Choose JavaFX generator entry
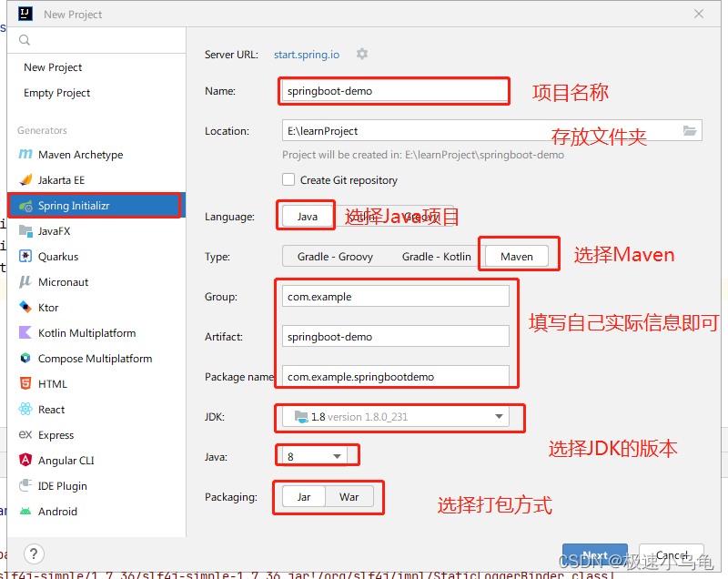The width and height of the screenshot is (728, 579). (x=96, y=230)
